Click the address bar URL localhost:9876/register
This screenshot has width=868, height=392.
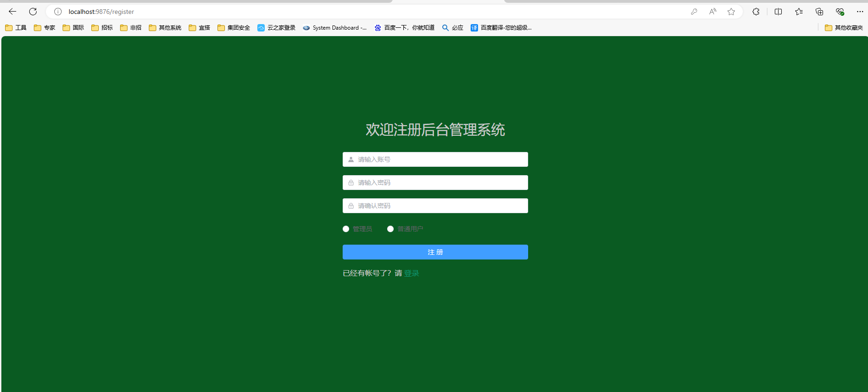coord(101,12)
